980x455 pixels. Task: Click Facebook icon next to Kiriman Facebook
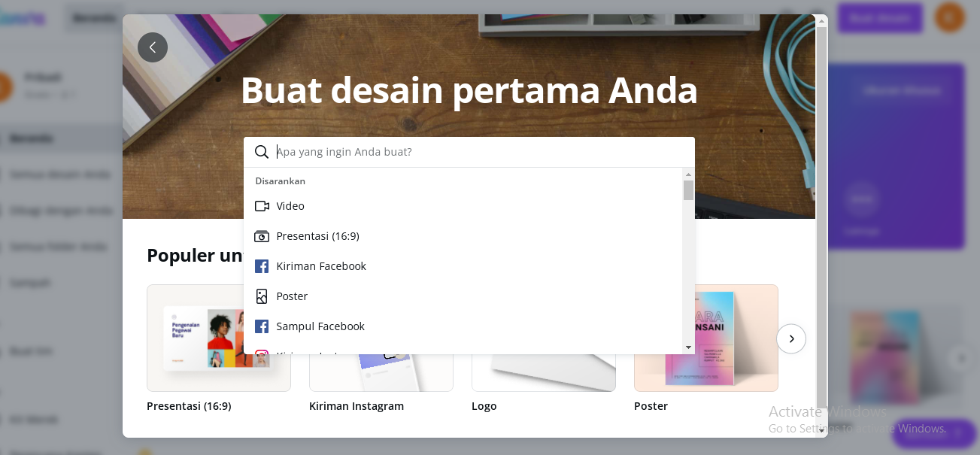[x=262, y=266]
